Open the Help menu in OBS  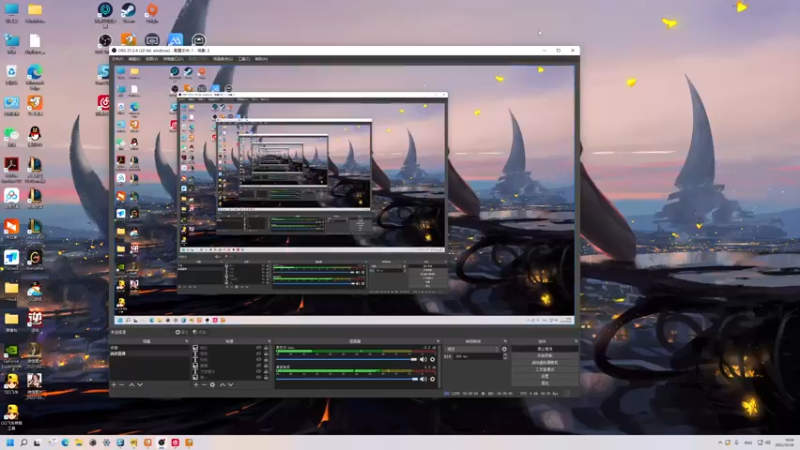coord(261,59)
